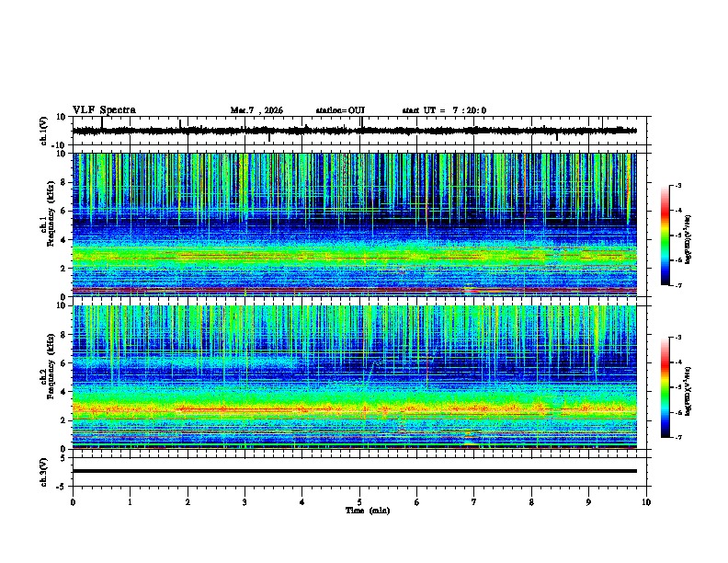The width and height of the screenshot is (728, 563).
Task: Click ch.1 frequency axis tick "4"
Action: point(64,240)
